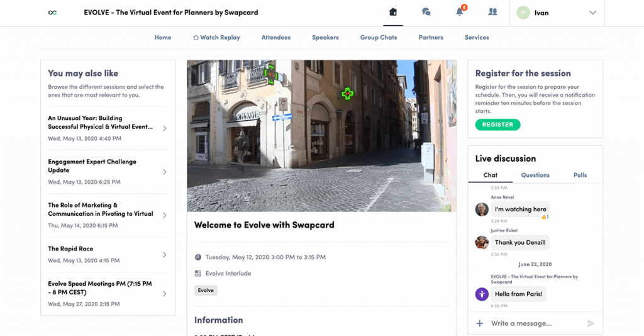Open 'Engagement Expert Challenge Update' chevron
644x336 pixels.
[164, 172]
